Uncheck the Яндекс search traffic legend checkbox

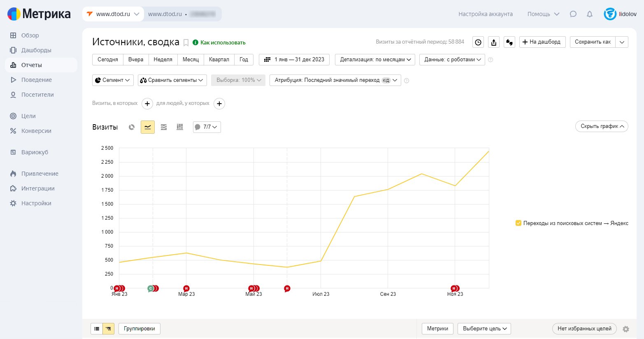click(x=518, y=223)
